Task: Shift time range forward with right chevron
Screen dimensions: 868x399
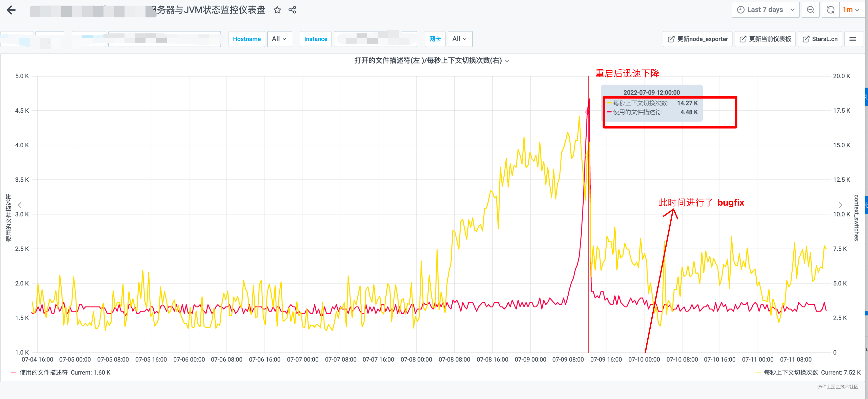Action: click(x=840, y=205)
